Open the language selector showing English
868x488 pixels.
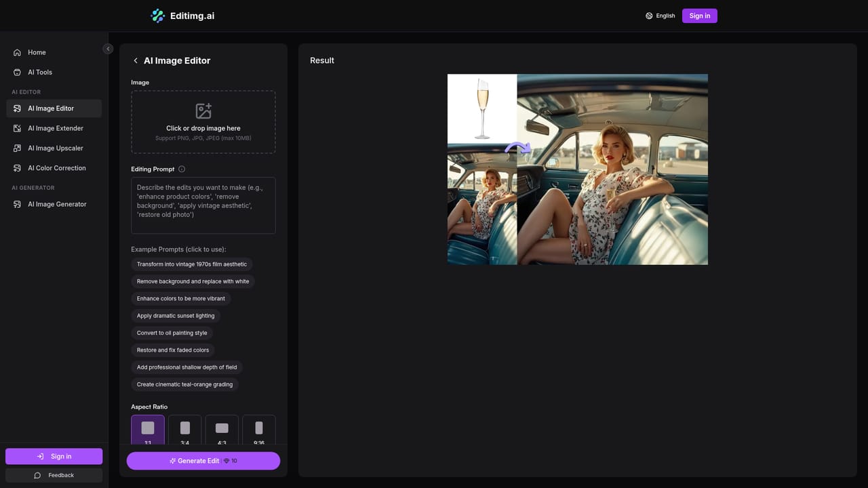coord(660,16)
